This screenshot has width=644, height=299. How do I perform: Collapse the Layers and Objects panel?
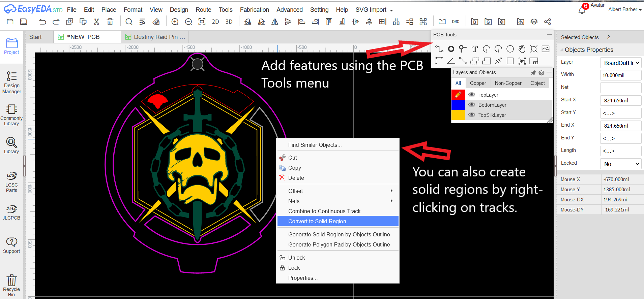point(549,72)
